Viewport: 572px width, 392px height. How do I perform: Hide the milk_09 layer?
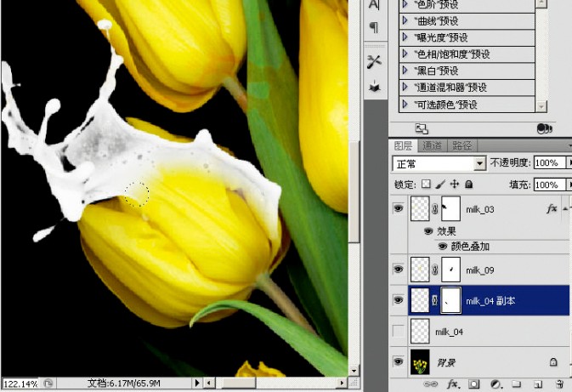pos(398,270)
